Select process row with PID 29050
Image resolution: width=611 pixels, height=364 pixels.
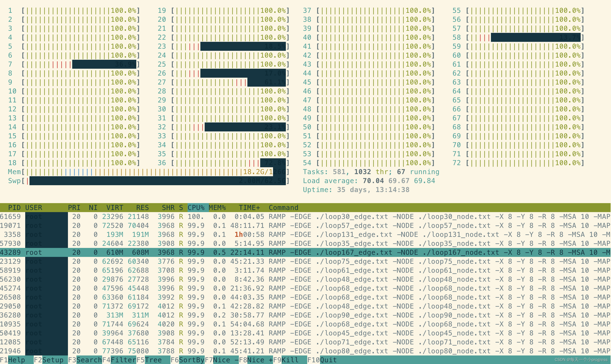[305, 306]
